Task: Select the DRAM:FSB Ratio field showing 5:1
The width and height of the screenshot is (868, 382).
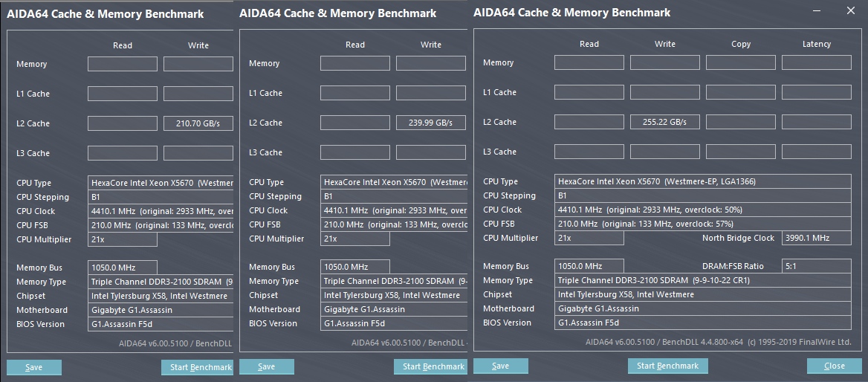Action: point(816,266)
